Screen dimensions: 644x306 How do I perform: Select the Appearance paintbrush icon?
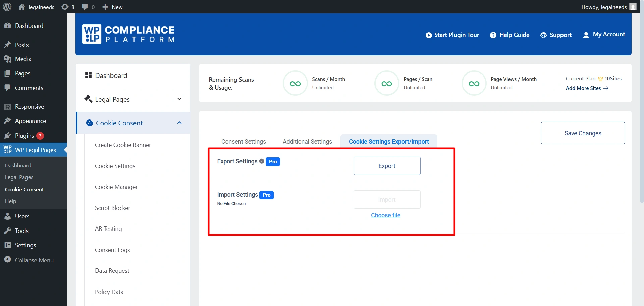8,121
